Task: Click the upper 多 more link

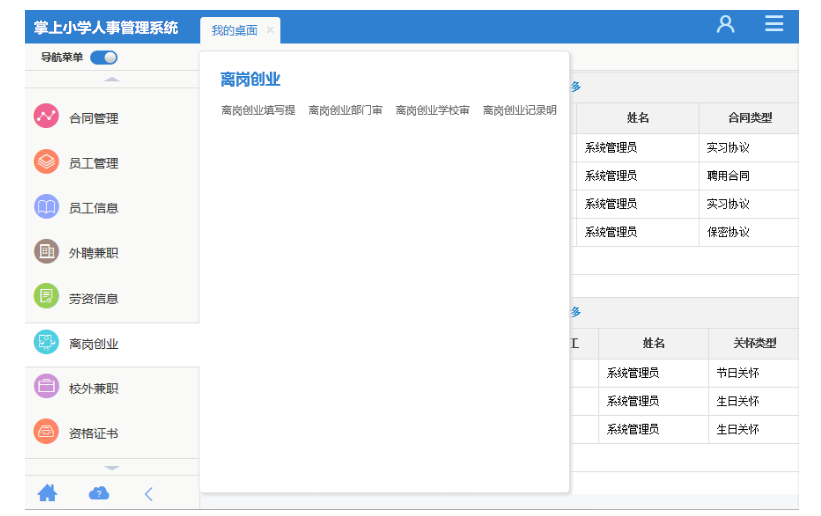Action: [x=575, y=86]
